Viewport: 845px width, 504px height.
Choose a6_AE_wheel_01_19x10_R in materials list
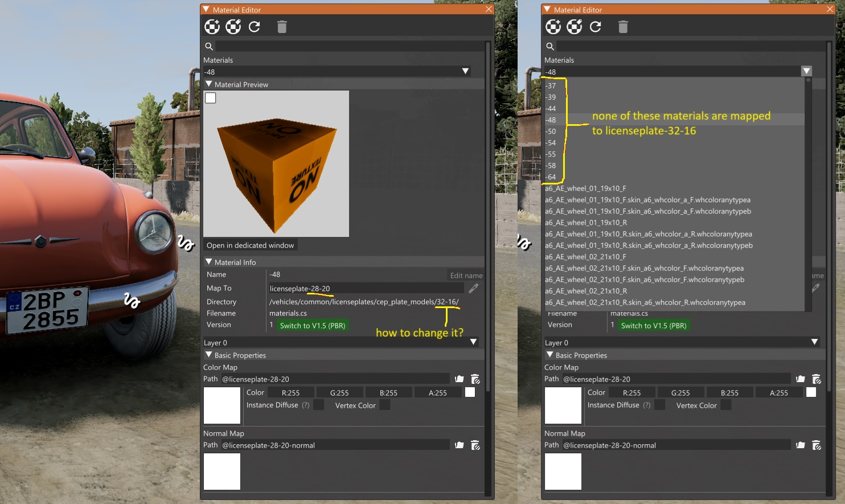pyautogui.click(x=674, y=223)
